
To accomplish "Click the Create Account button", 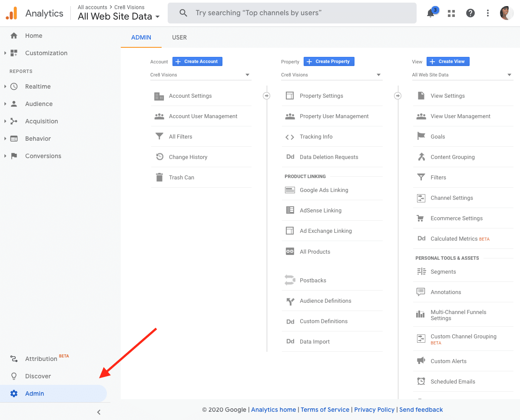I will pyautogui.click(x=197, y=61).
